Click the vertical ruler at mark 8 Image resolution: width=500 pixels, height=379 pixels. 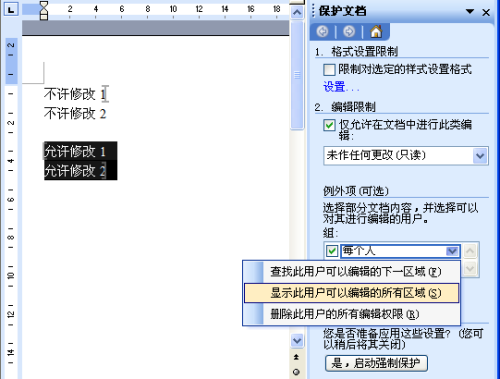pos(11,238)
